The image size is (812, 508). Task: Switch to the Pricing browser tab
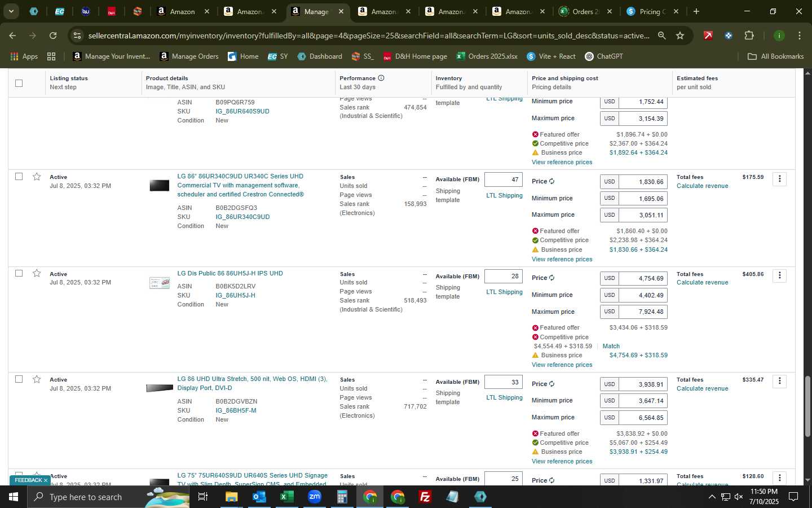pyautogui.click(x=653, y=11)
